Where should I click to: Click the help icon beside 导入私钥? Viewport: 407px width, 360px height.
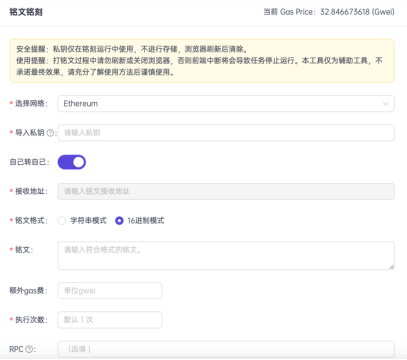[50, 133]
